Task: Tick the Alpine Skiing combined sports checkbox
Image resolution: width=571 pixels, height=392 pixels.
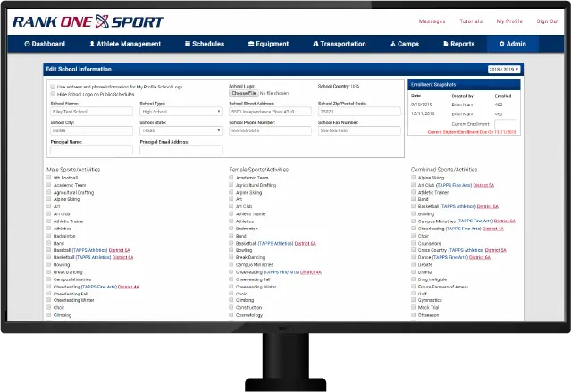Action: tap(414, 178)
